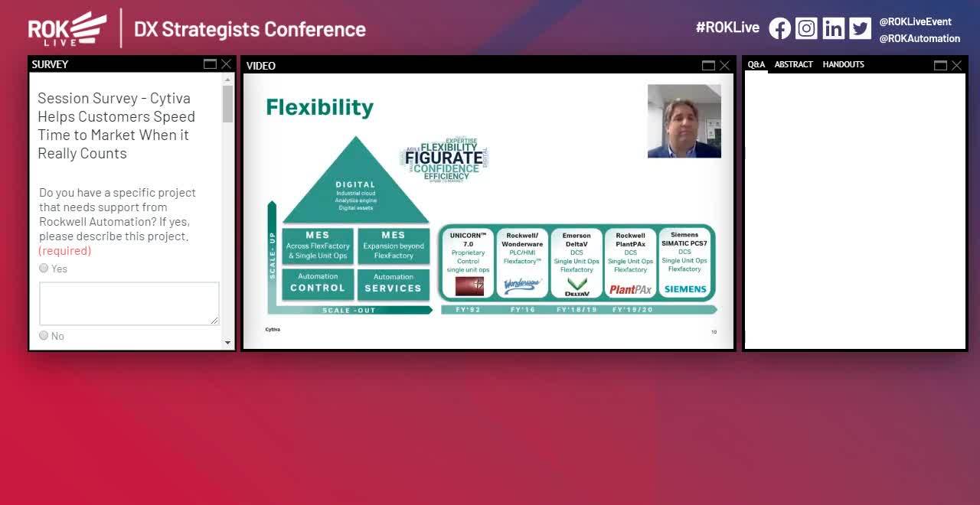
Task: Close the Video panel
Action: point(724,66)
